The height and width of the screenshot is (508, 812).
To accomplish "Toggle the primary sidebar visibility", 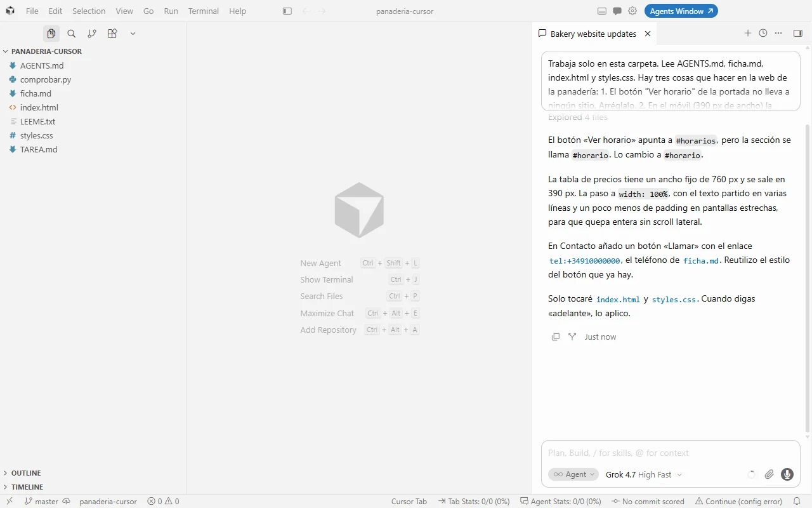I will 287,11.
